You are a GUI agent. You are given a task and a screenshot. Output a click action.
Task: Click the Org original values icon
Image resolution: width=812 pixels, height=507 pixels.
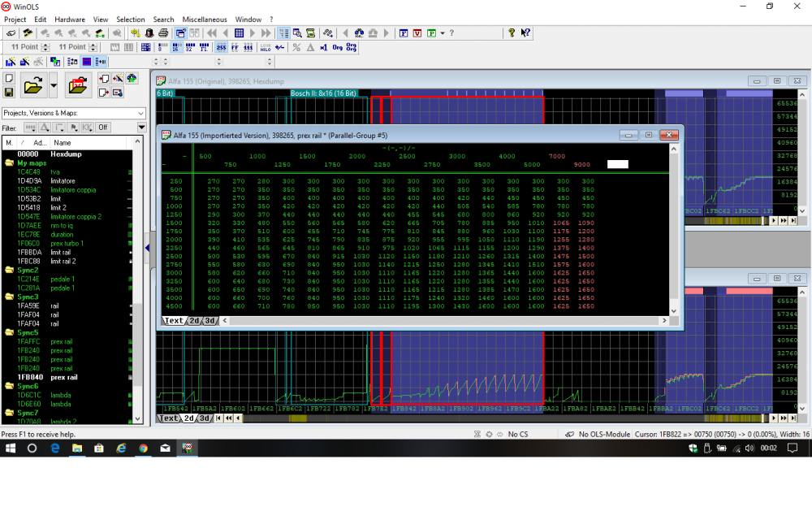[x=337, y=47]
